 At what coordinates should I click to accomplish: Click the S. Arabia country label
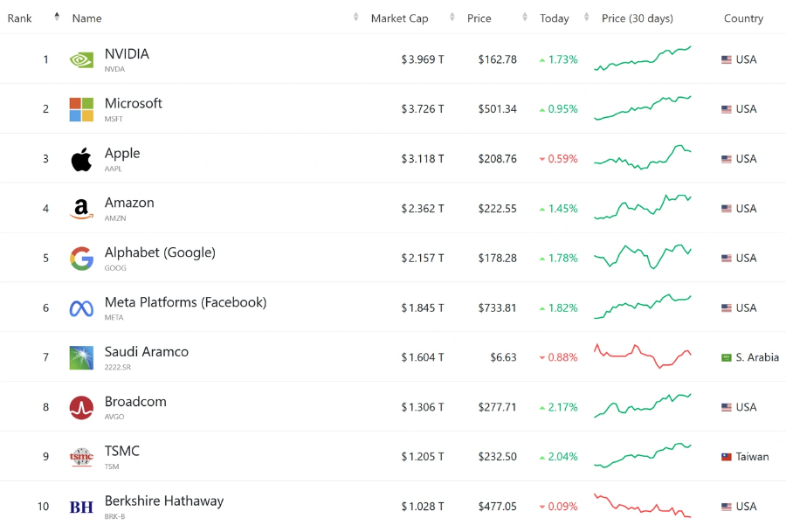tap(757, 357)
